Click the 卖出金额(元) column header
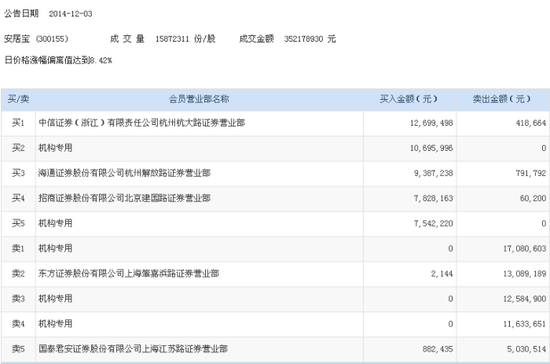The width and height of the screenshot is (550, 364). [x=502, y=99]
